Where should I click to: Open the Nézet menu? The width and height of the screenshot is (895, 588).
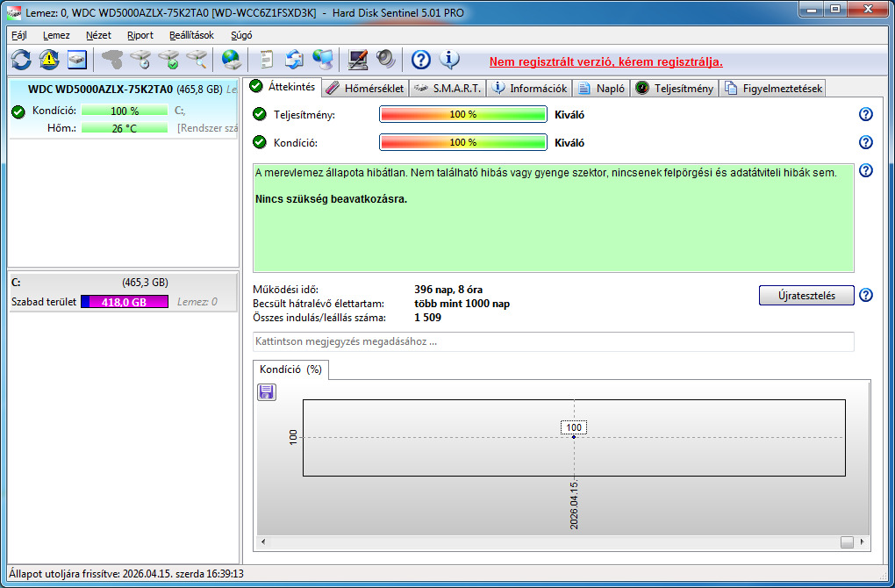(99, 35)
